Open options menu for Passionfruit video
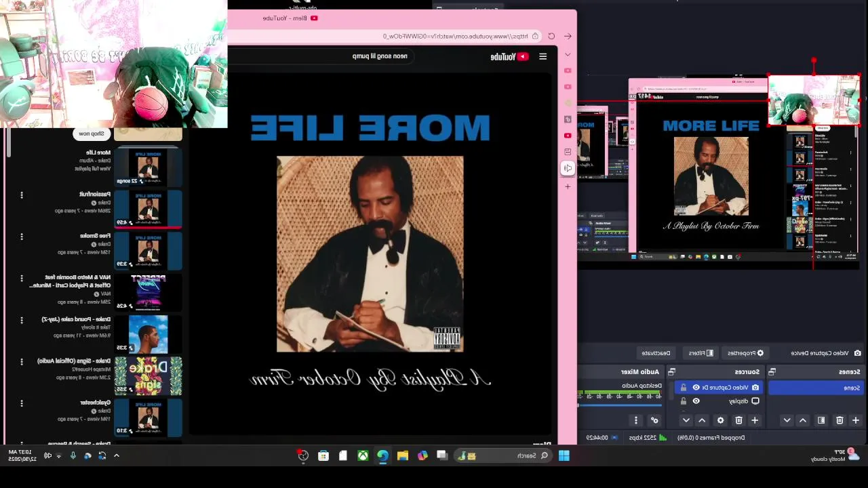Image resolution: width=868 pixels, height=488 pixels. click(22, 195)
